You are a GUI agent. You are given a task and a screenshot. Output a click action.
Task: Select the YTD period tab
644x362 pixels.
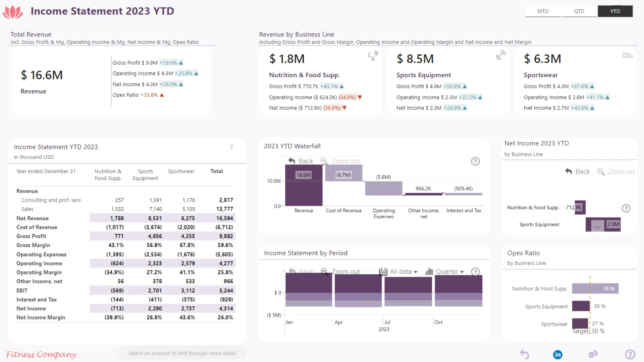[x=615, y=11]
